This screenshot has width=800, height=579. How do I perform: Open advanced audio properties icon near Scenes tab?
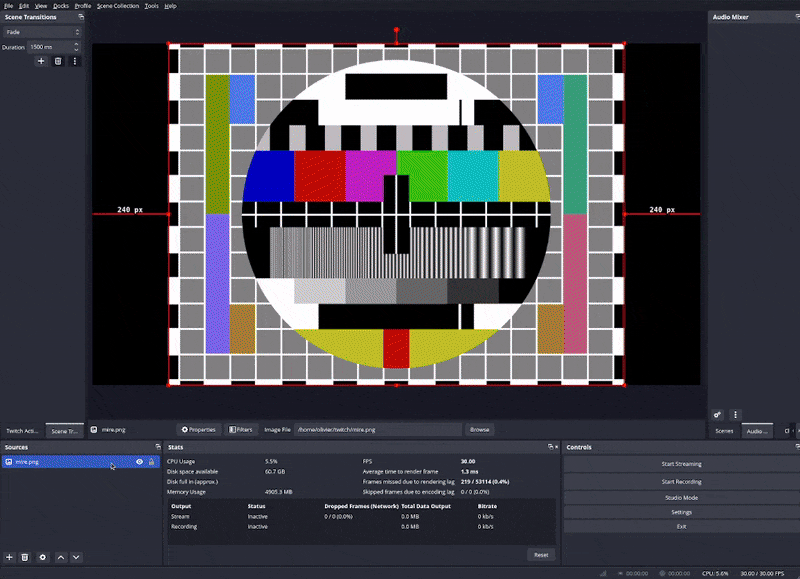coord(716,414)
